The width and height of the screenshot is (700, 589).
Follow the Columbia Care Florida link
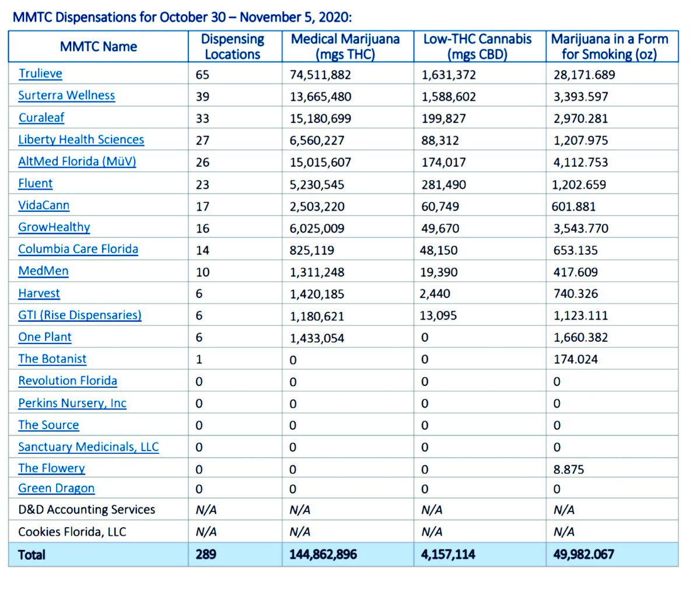(78, 249)
